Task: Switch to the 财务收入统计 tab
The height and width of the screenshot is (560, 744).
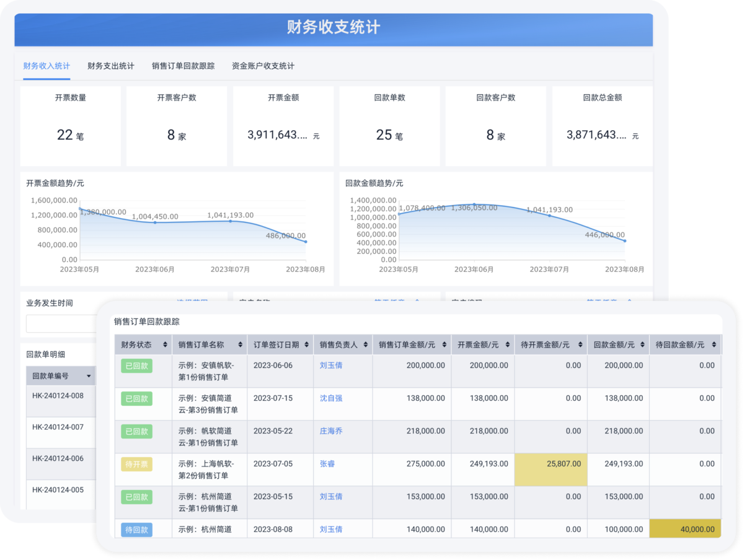Action: pyautogui.click(x=46, y=66)
